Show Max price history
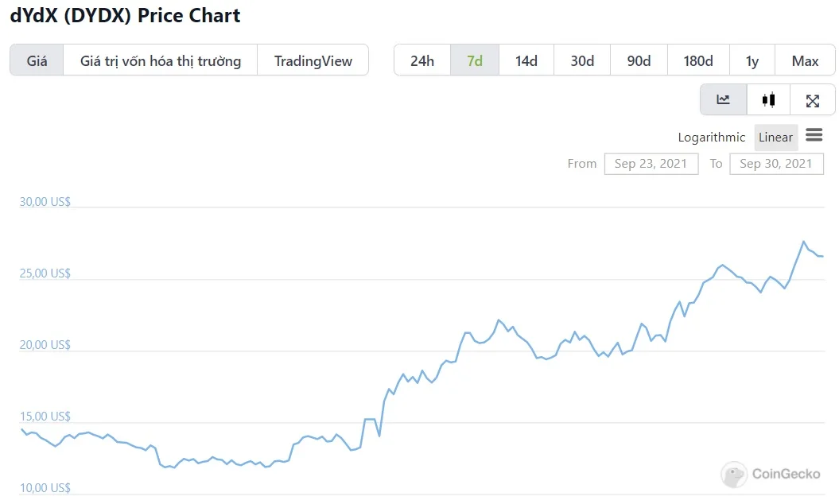This screenshot has height=504, width=839. [806, 60]
